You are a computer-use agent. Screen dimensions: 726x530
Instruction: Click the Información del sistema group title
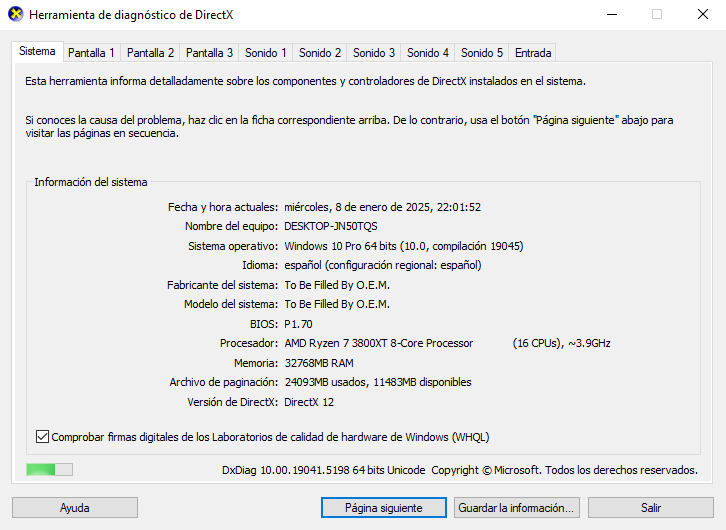click(91, 182)
